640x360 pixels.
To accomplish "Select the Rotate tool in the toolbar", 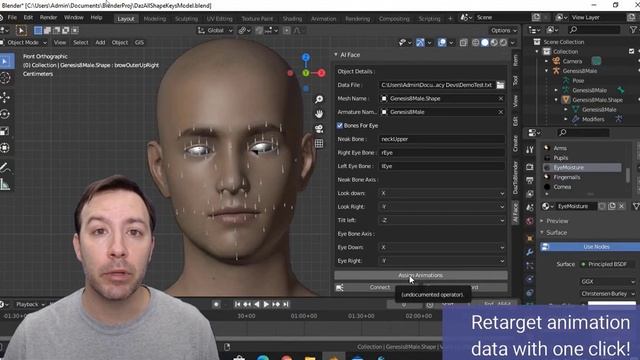I will click(5, 114).
